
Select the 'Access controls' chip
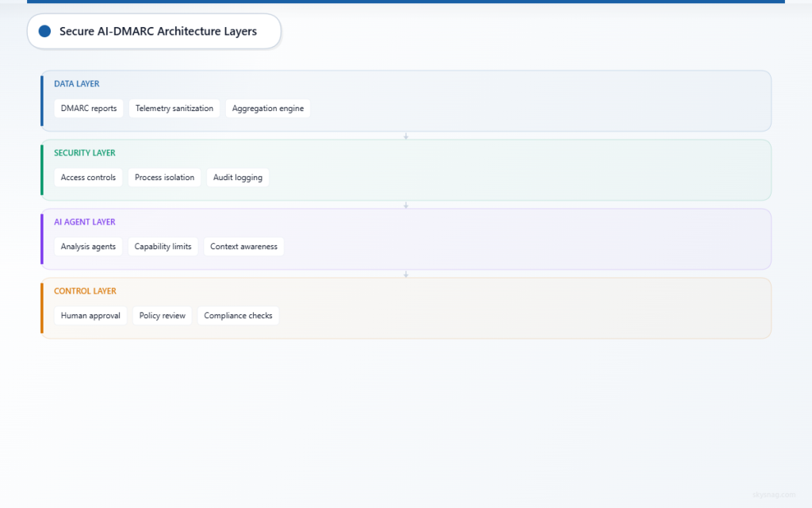click(x=88, y=177)
